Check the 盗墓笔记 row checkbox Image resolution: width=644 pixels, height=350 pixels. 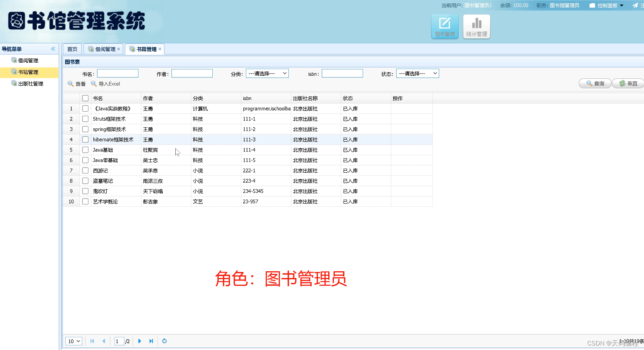point(85,181)
